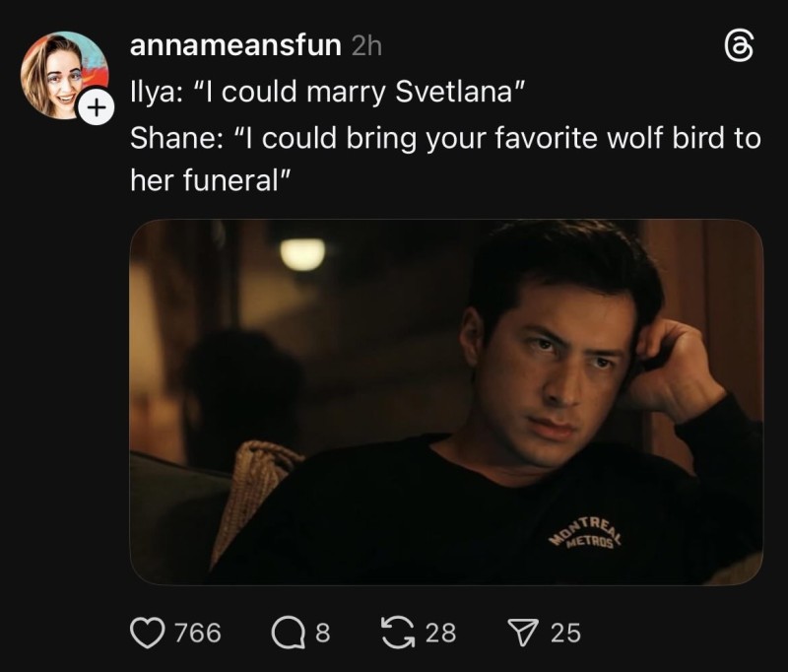This screenshot has width=788, height=672.
Task: Click the glowing ceiling light in the photo
Action: [x=302, y=254]
